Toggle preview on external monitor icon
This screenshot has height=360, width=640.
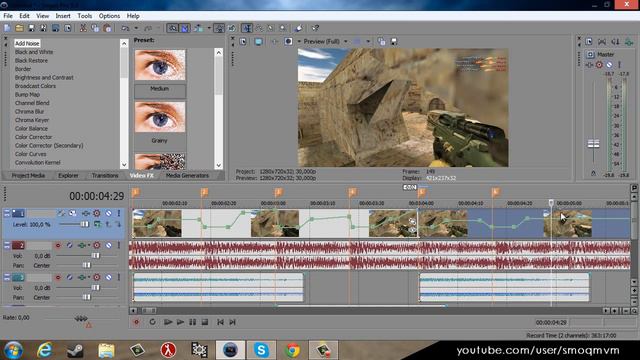(x=258, y=42)
